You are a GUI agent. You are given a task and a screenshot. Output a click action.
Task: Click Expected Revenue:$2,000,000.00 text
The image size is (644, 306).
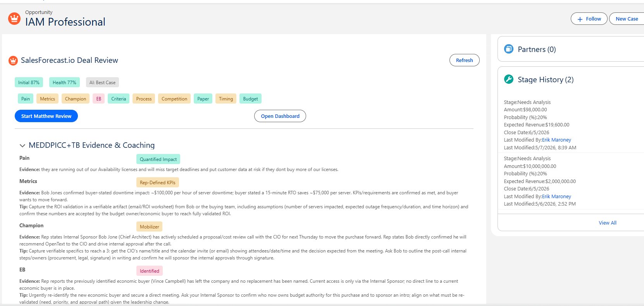(x=540, y=182)
